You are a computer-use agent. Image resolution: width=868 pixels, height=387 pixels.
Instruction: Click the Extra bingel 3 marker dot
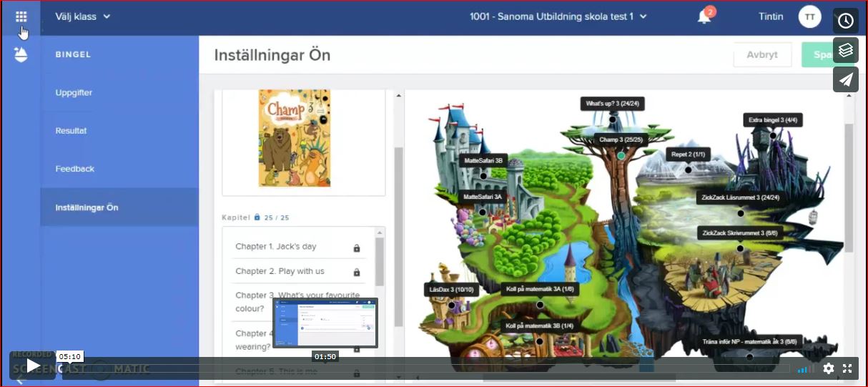point(773,135)
